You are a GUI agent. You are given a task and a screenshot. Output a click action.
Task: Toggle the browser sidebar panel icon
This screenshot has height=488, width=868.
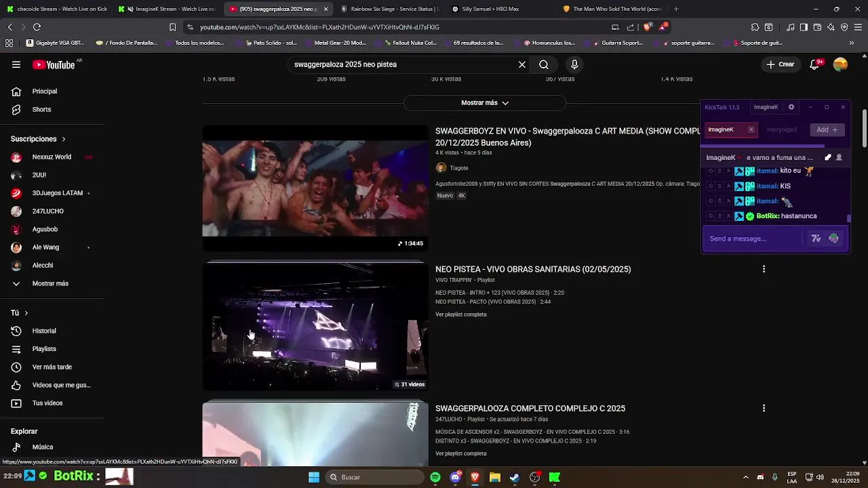(x=804, y=27)
